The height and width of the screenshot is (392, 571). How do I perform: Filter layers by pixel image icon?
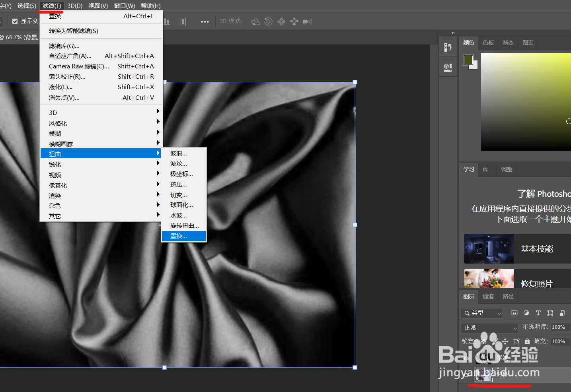pyautogui.click(x=514, y=313)
